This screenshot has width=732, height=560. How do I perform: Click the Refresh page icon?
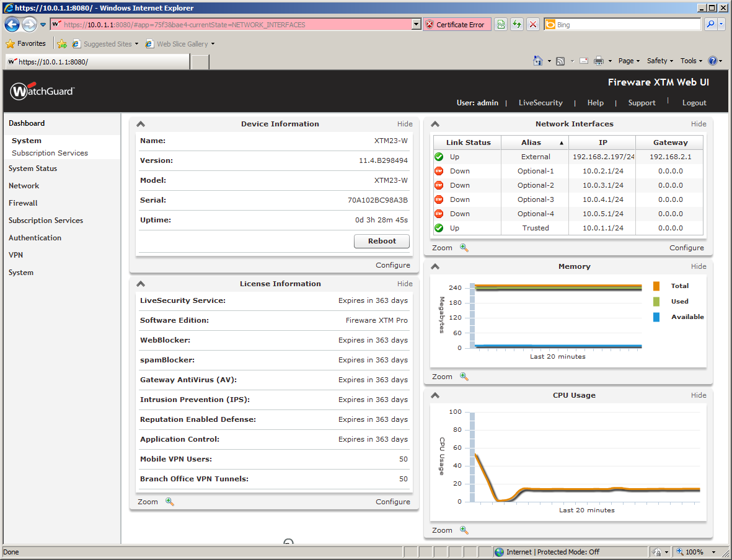(x=517, y=25)
